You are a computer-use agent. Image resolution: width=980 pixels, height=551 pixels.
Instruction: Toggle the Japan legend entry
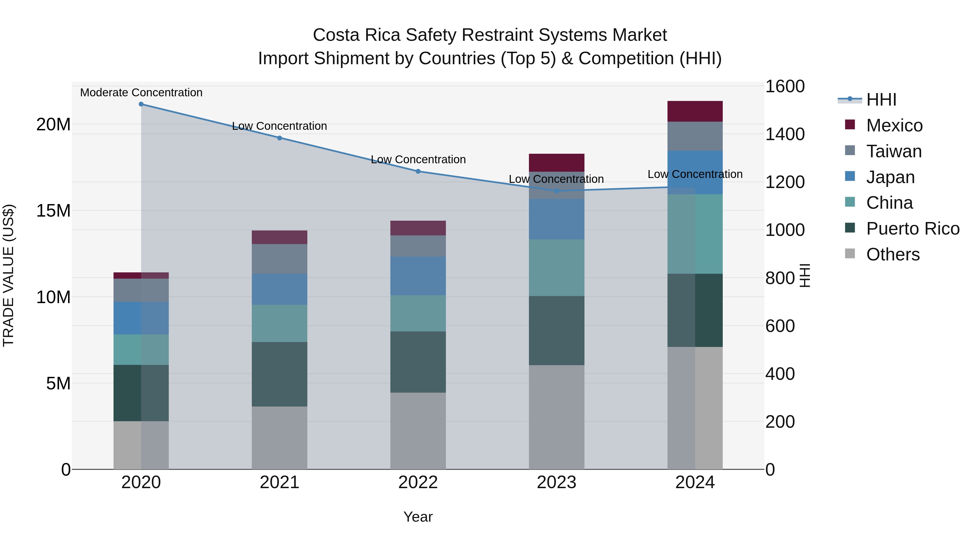point(880,177)
